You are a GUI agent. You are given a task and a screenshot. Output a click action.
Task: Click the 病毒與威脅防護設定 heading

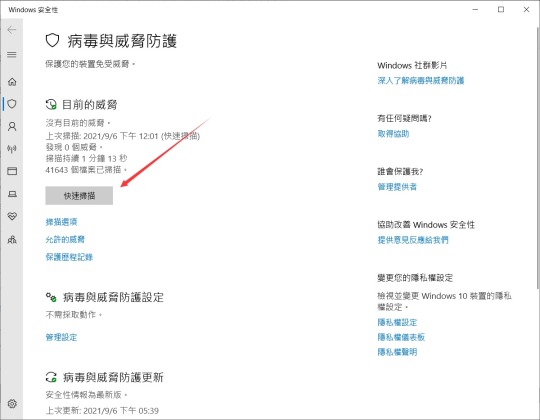(113, 297)
